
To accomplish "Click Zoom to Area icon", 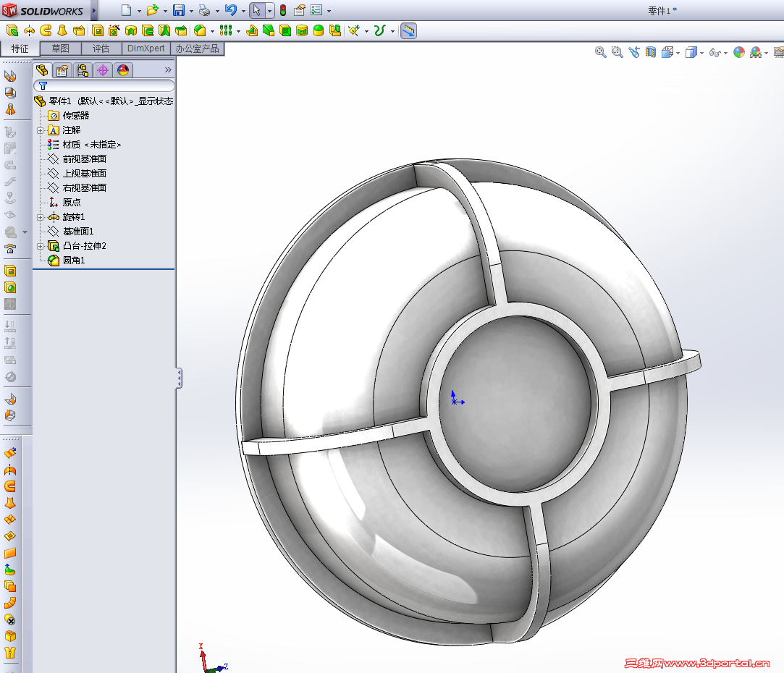I will point(617,52).
